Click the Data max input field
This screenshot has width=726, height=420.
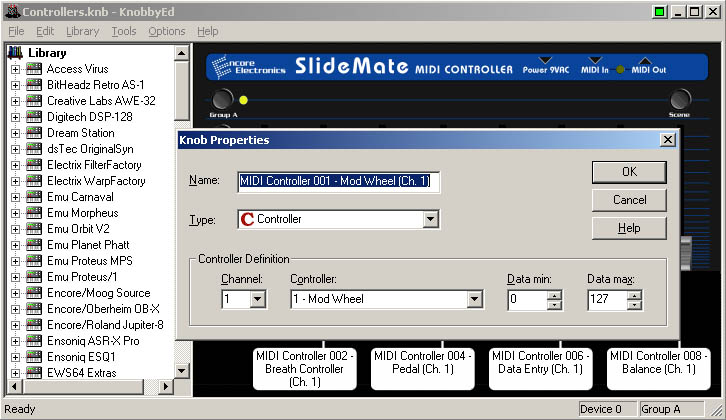pos(607,299)
